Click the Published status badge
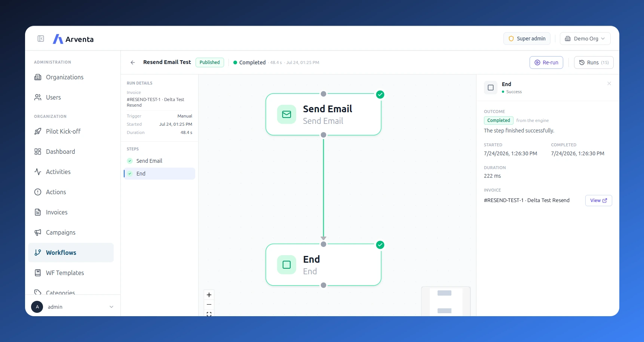 (x=210, y=62)
